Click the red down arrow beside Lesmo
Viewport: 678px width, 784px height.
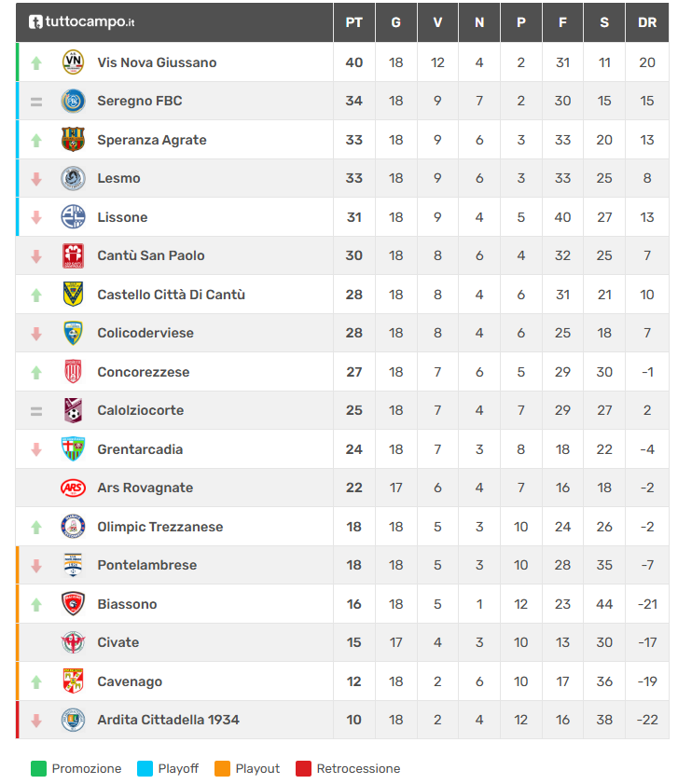pyautogui.click(x=36, y=178)
